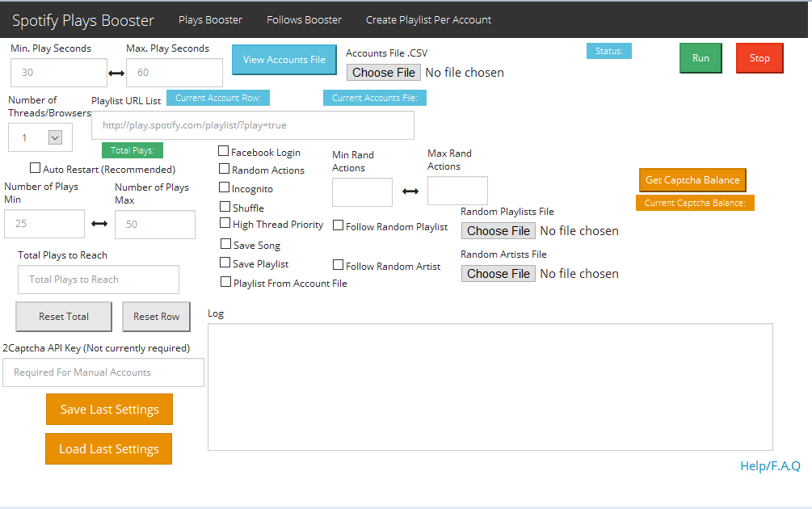812x509 pixels.
Task: Toggle the Incognito checkbox
Action: point(225,187)
